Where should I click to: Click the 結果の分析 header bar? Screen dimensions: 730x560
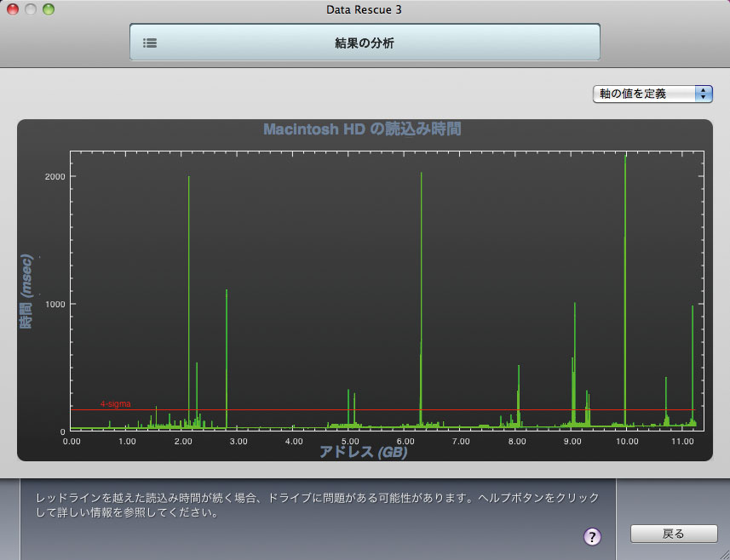tap(365, 43)
